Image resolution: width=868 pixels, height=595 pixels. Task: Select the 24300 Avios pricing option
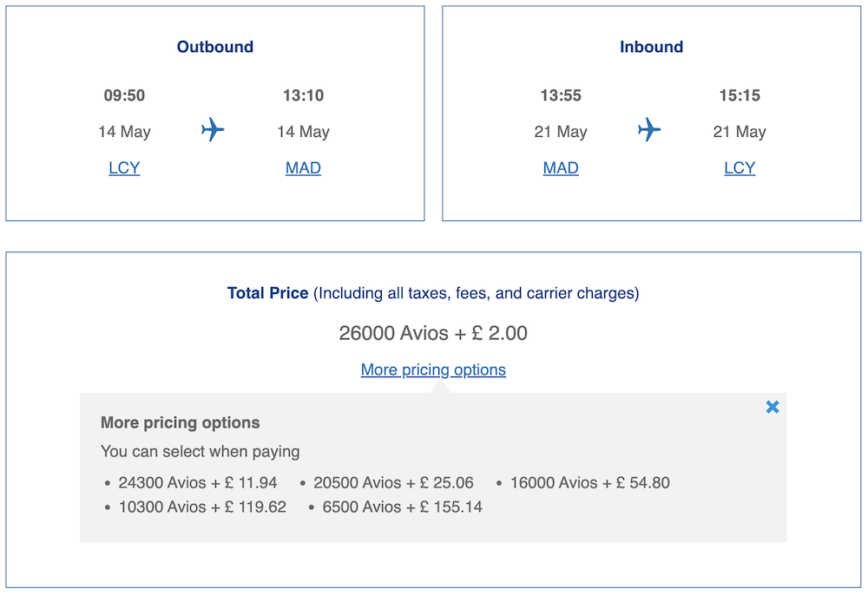click(197, 482)
